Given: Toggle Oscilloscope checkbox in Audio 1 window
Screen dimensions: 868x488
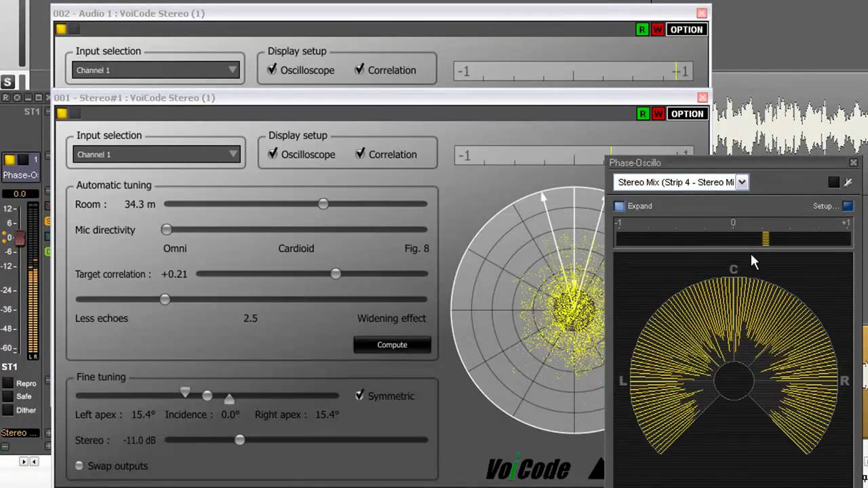Looking at the screenshot, I should click(x=272, y=69).
